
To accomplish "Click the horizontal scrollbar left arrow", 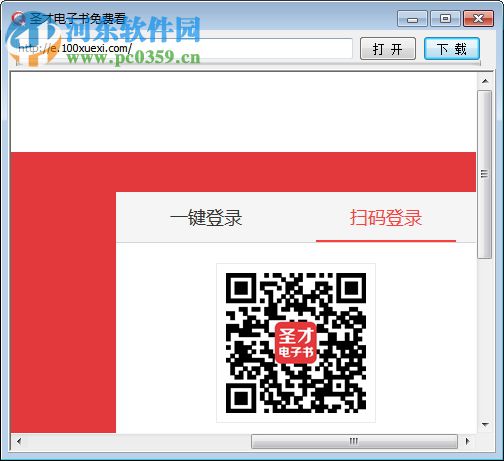I will click(19, 441).
